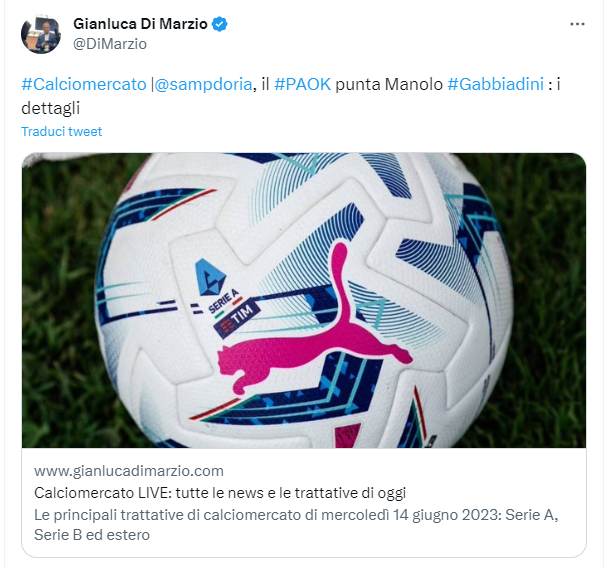Open the www.gianlucadimarzio.com domain link
The width and height of the screenshot is (610, 568).
[129, 471]
